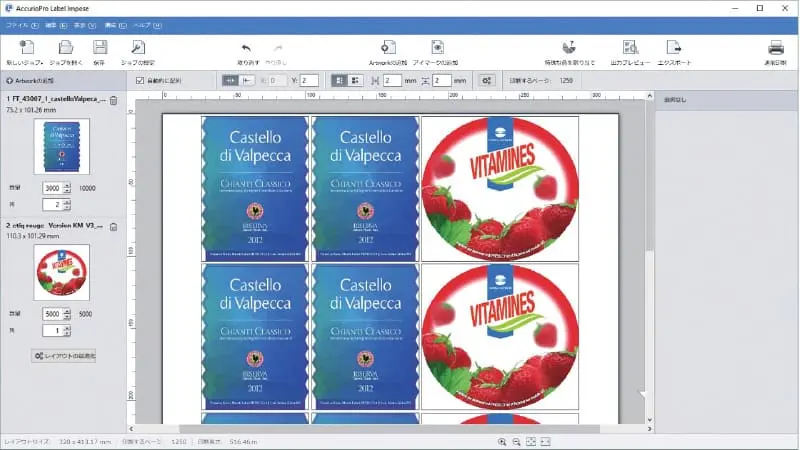Open the File menu
This screenshot has width=800, height=450.
pyautogui.click(x=16, y=22)
